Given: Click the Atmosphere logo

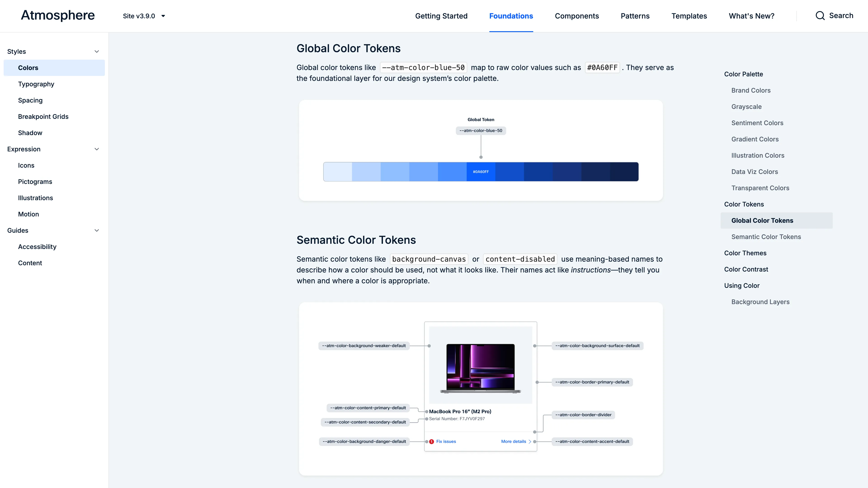Looking at the screenshot, I should 58,16.
